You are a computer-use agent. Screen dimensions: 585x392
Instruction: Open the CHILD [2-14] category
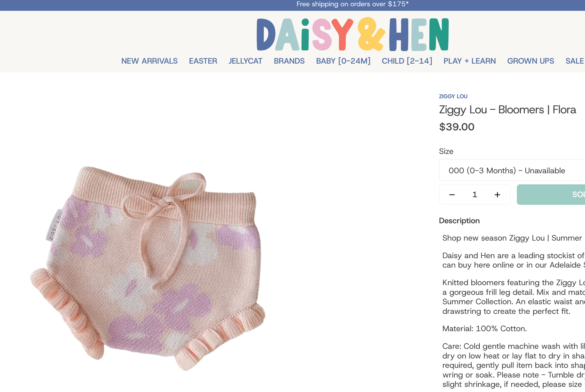(407, 61)
